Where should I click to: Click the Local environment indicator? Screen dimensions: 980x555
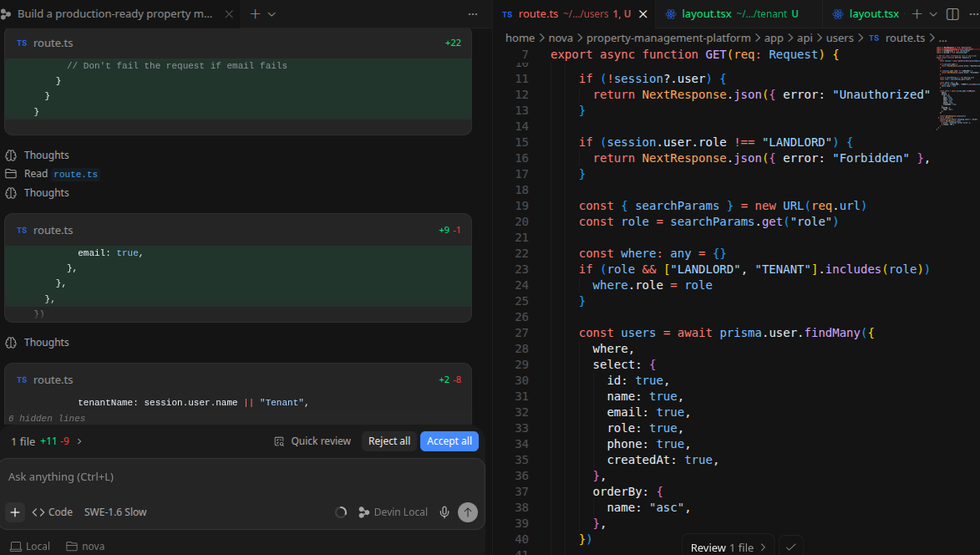click(x=30, y=547)
